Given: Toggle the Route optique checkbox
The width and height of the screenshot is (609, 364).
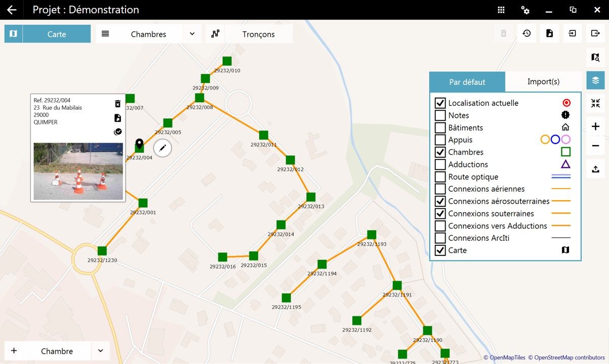Looking at the screenshot, I should pos(440,177).
